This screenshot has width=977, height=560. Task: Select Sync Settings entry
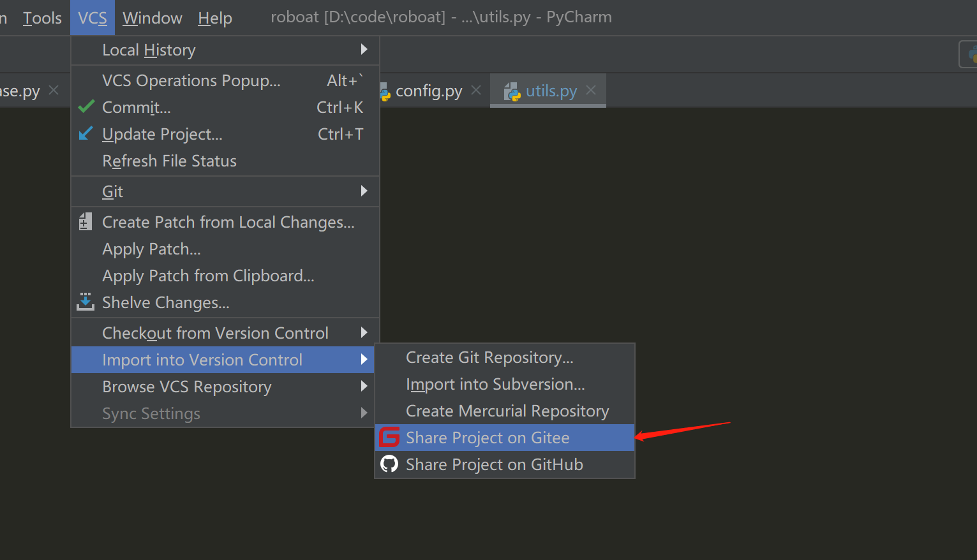(x=223, y=413)
